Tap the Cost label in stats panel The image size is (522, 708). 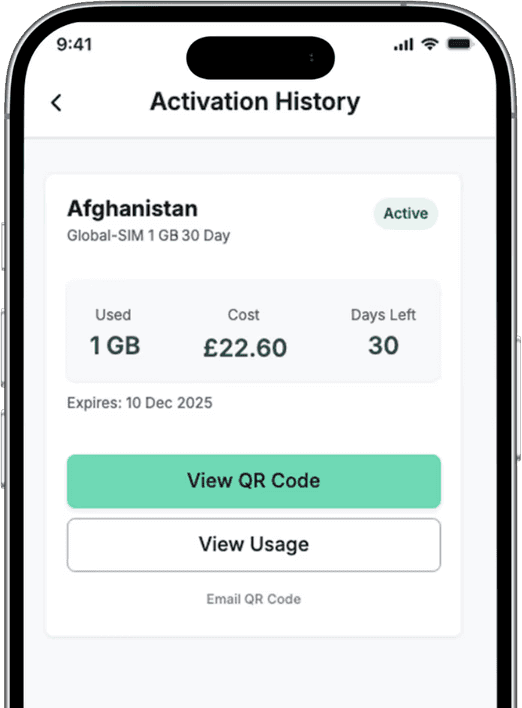click(243, 315)
